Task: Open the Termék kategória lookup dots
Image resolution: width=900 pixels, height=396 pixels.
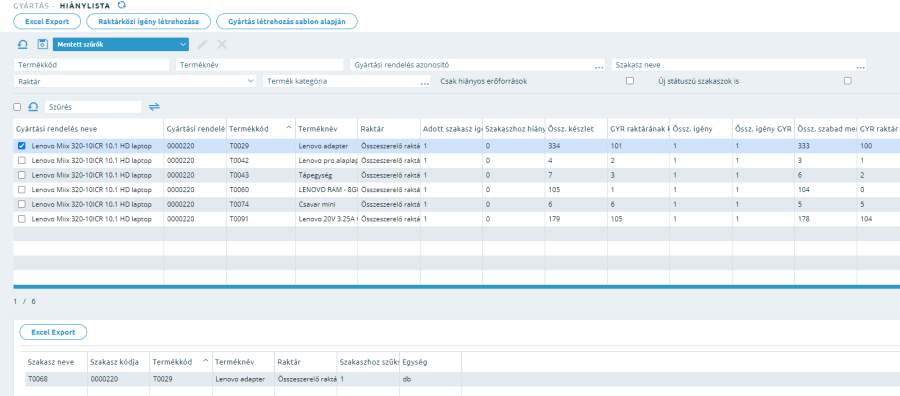Action: click(425, 83)
